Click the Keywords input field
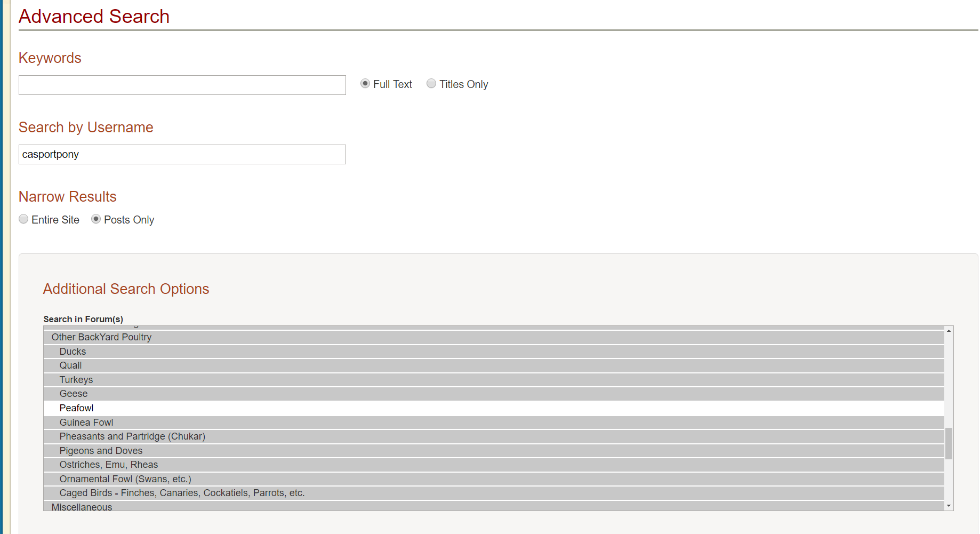980x534 pixels. pos(182,85)
